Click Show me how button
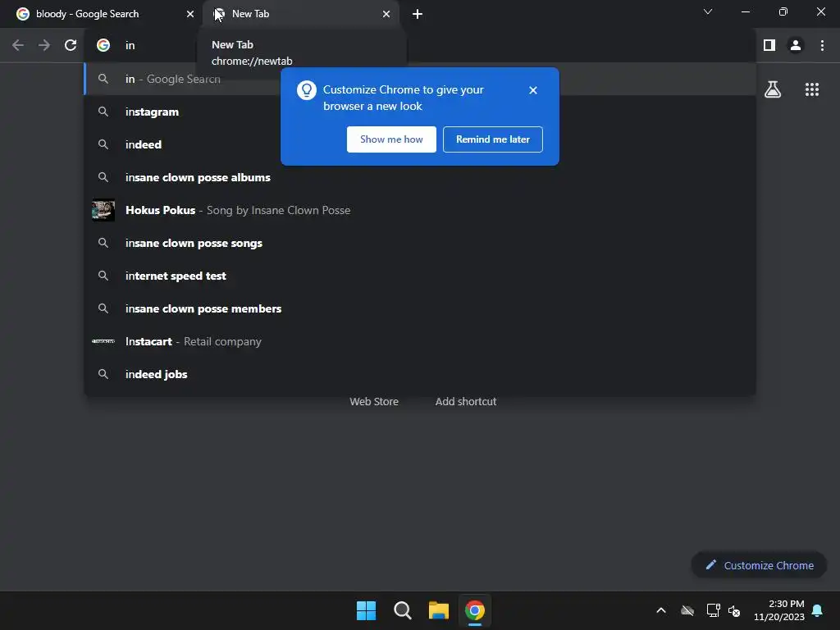This screenshot has height=630, width=840. 391,139
